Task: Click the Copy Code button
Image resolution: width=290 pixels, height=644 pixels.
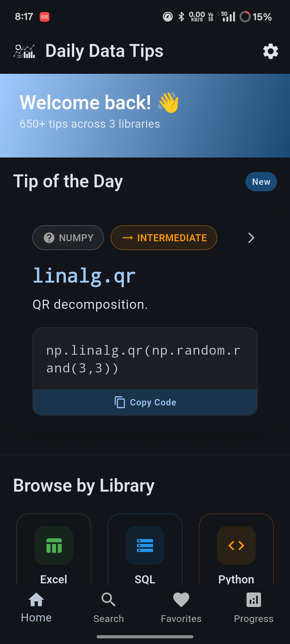Action: pos(145,402)
